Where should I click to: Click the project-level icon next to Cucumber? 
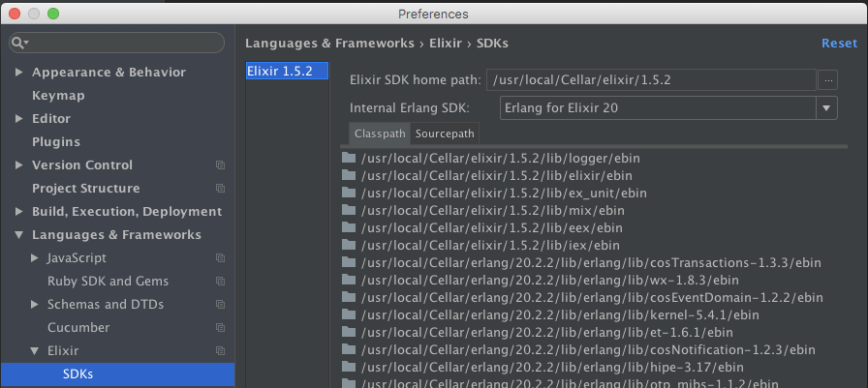220,328
